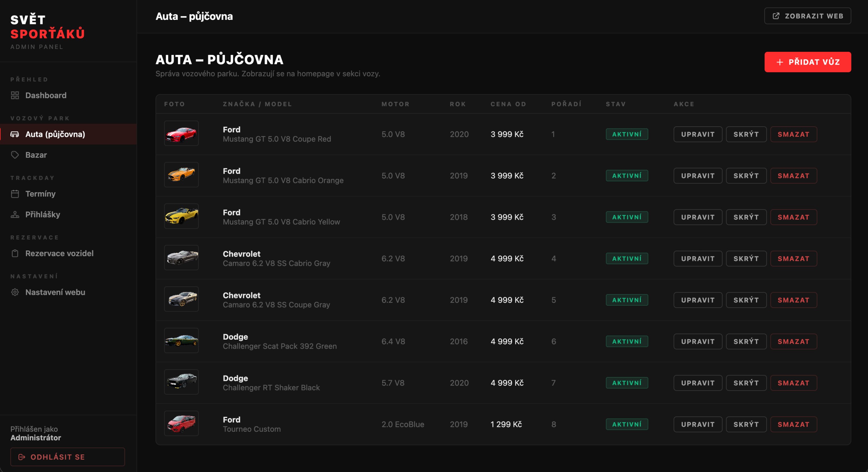Click Aktivní badge for Mustang Coupe Red

(x=627, y=134)
